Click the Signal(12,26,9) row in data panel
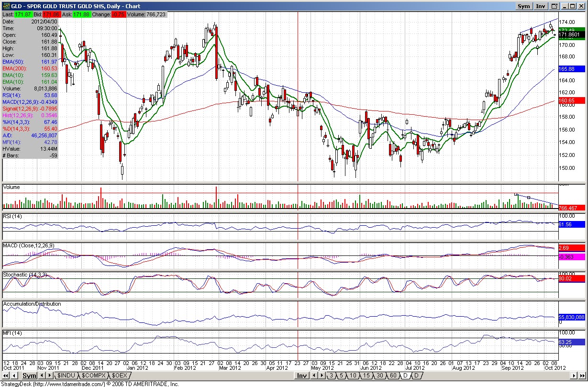Viewport: 588px width, 387px height. coord(30,109)
